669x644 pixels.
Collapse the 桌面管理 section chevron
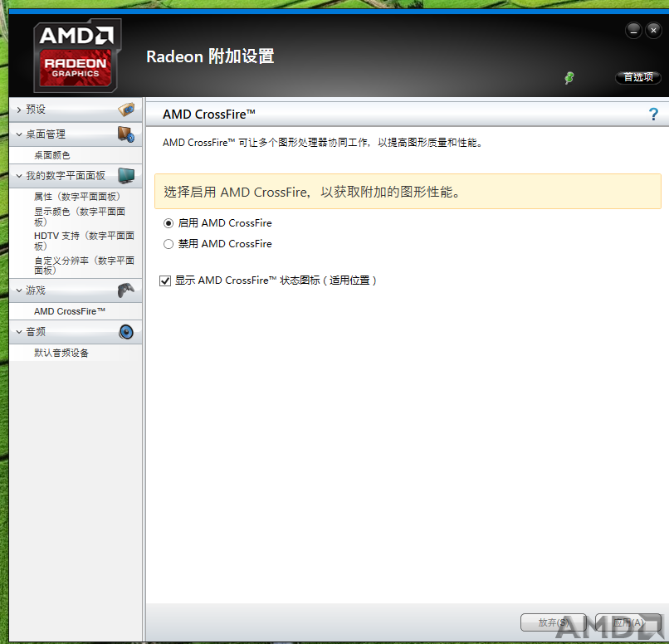pos(19,134)
